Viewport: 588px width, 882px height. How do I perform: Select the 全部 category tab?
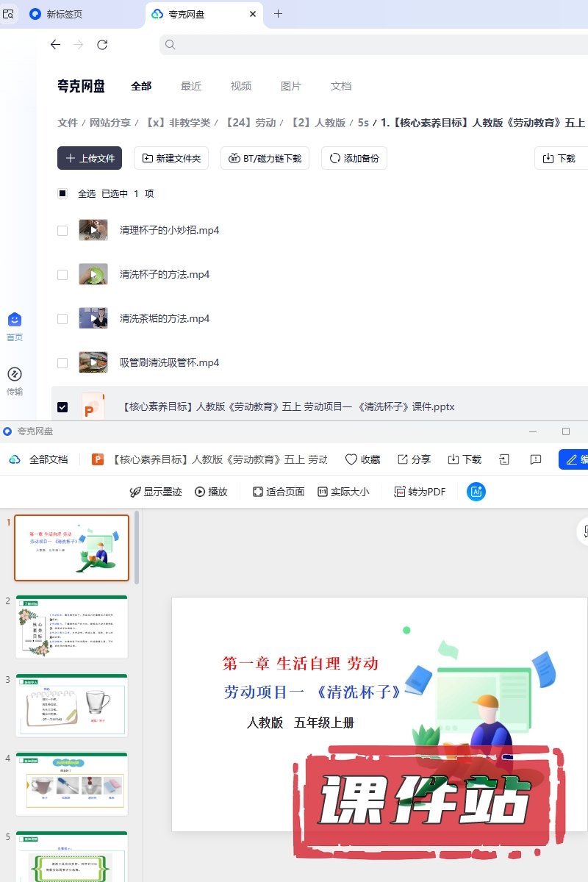[141, 86]
